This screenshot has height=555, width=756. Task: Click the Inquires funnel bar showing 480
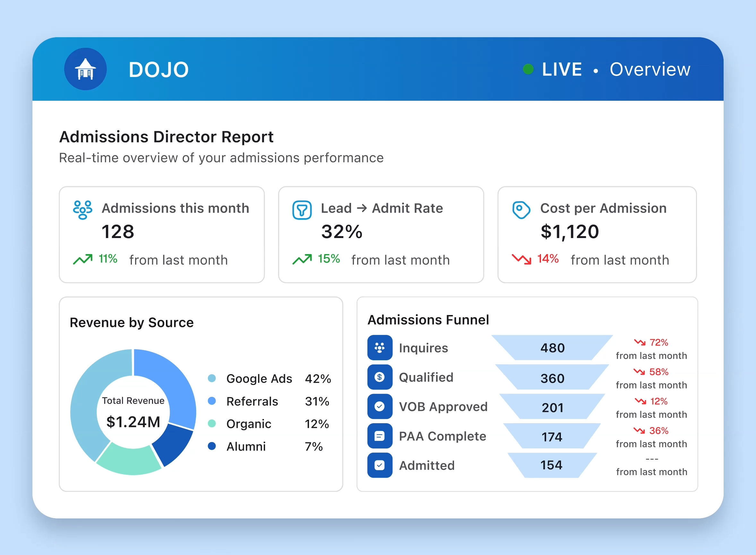(x=552, y=348)
